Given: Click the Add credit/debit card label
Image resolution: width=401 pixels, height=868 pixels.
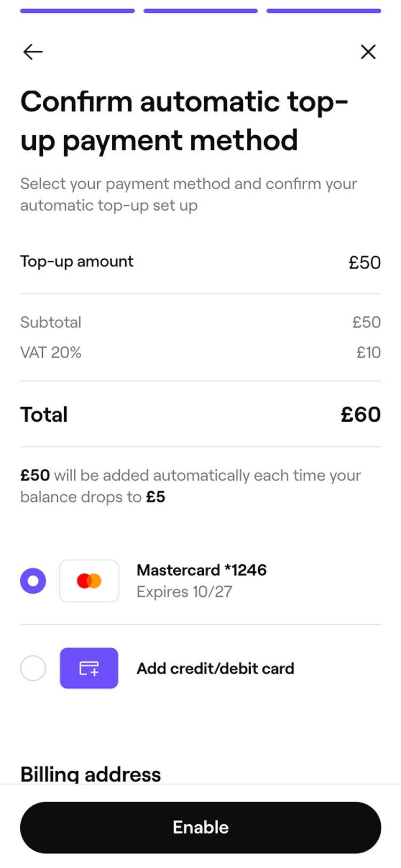Looking at the screenshot, I should tap(215, 669).
